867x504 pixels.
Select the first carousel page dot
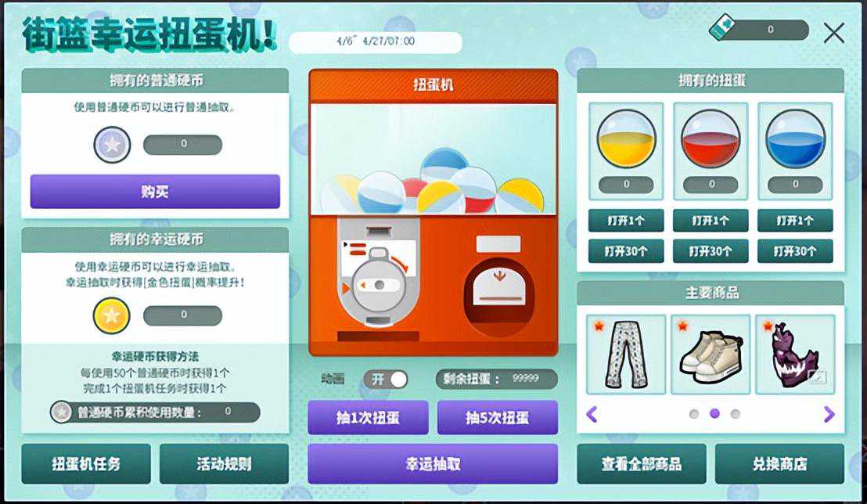pyautogui.click(x=693, y=414)
